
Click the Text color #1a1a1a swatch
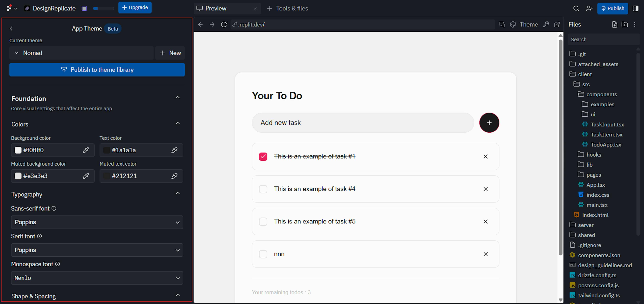[x=106, y=150]
